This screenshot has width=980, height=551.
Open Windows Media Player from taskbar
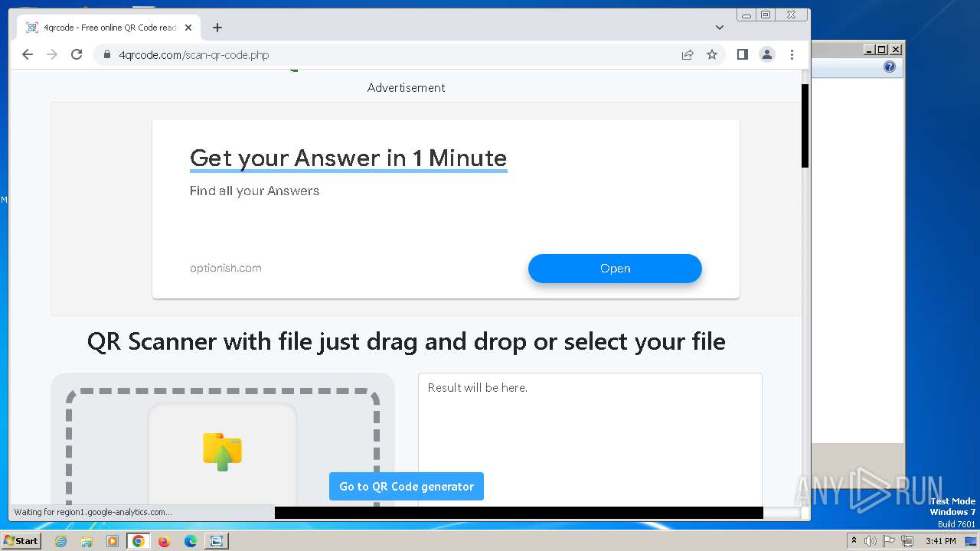[x=113, y=541]
